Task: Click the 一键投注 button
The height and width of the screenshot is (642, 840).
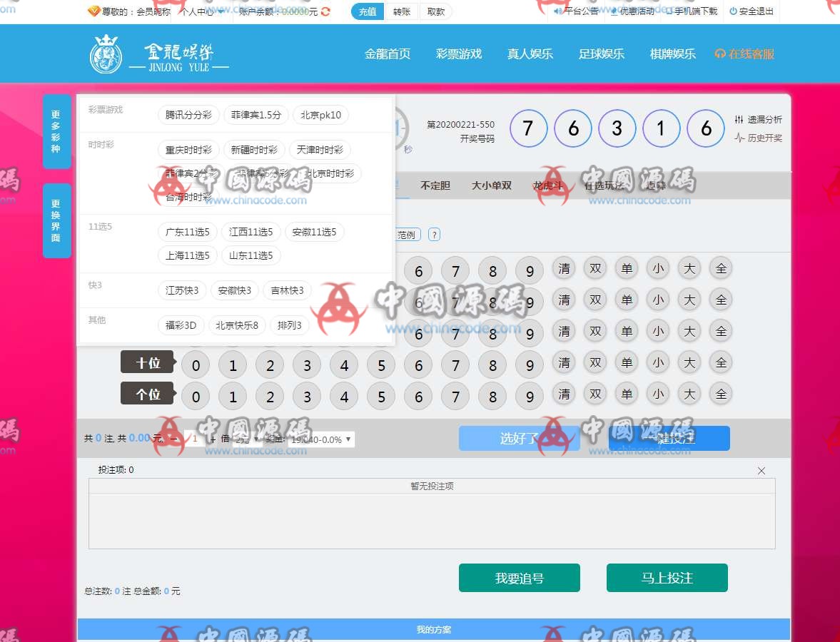Action: [669, 439]
